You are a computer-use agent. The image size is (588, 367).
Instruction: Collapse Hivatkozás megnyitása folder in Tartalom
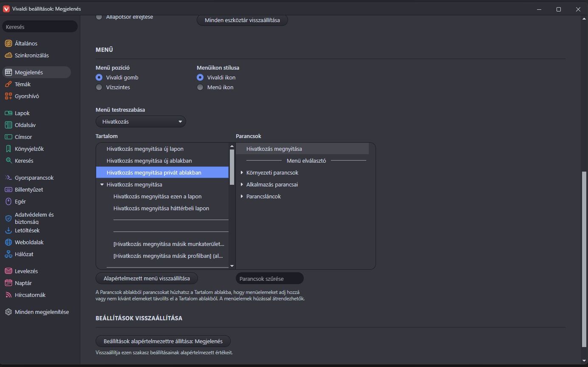[x=102, y=184]
